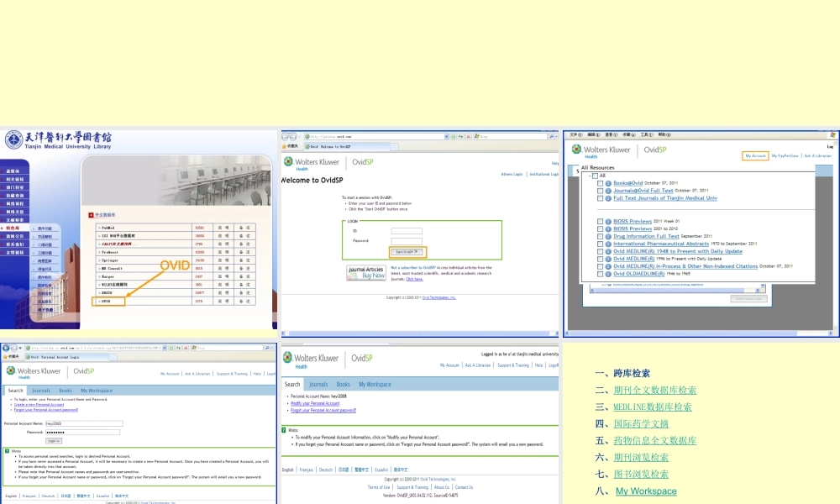Click the favorites star icon in browser toolbar
840x504 pixels.
click(x=283, y=146)
